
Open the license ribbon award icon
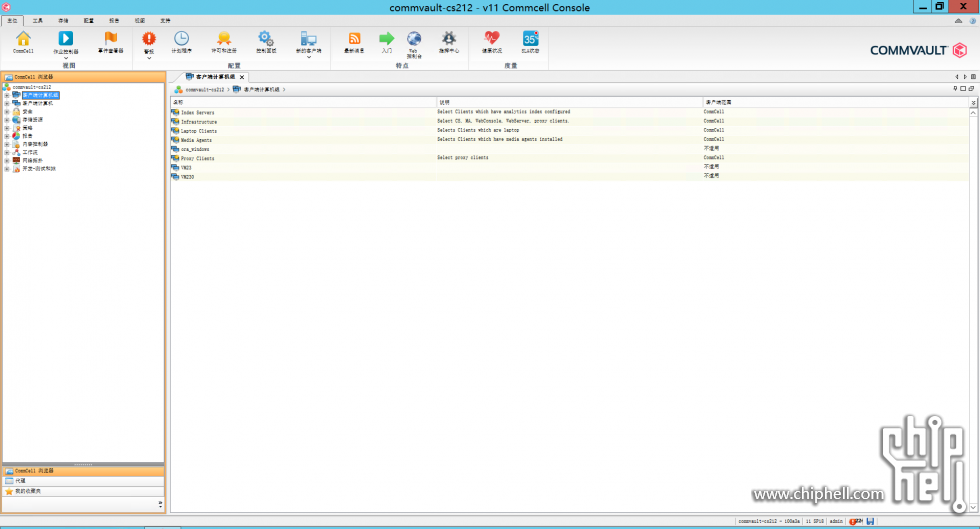click(224, 39)
